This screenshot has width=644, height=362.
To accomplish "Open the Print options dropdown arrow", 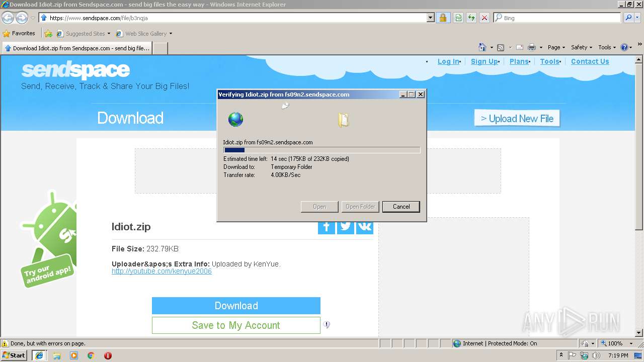I will [541, 47].
